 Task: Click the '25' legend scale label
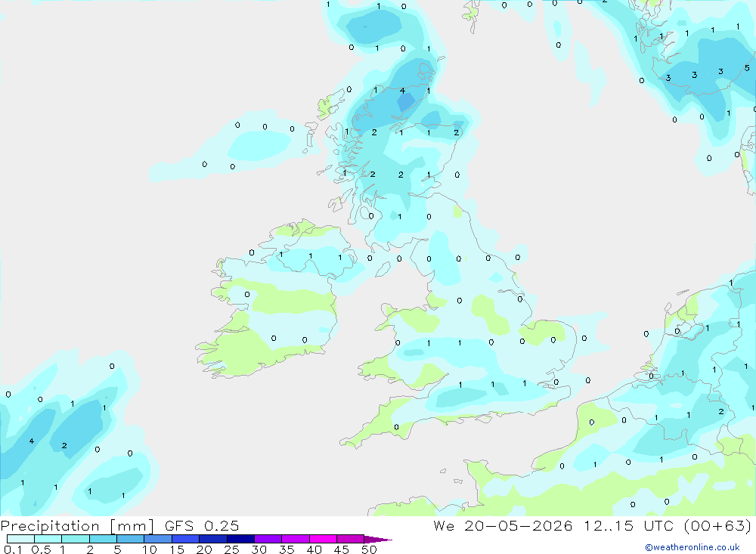coord(231,549)
